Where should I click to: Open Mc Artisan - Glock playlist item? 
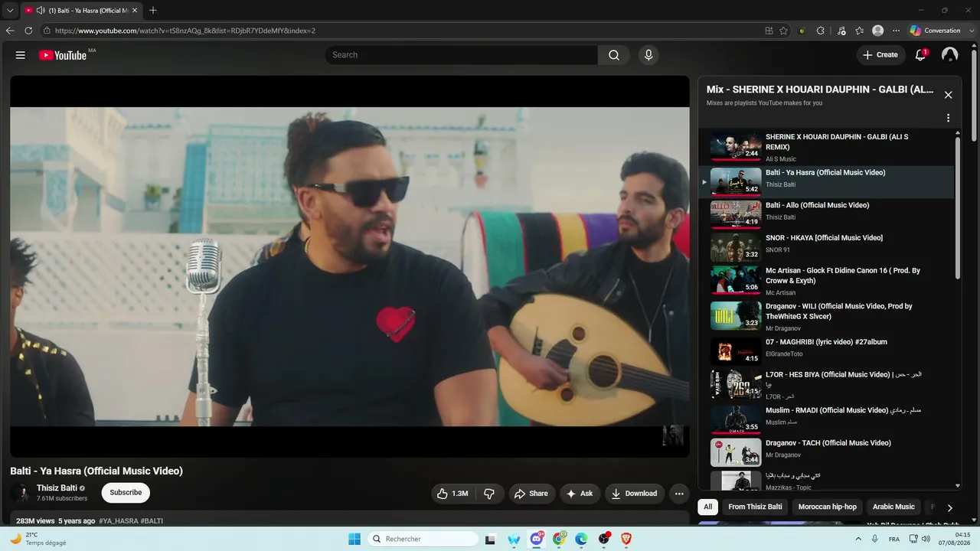(827, 281)
